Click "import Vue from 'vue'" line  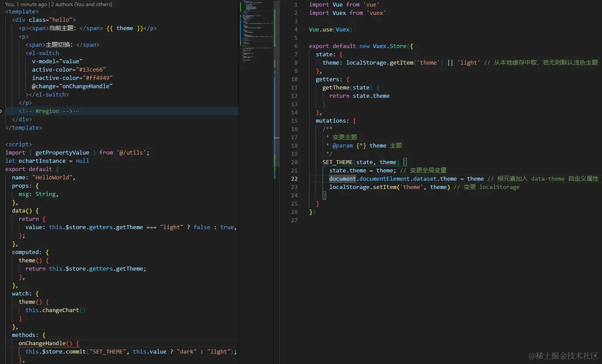(344, 5)
